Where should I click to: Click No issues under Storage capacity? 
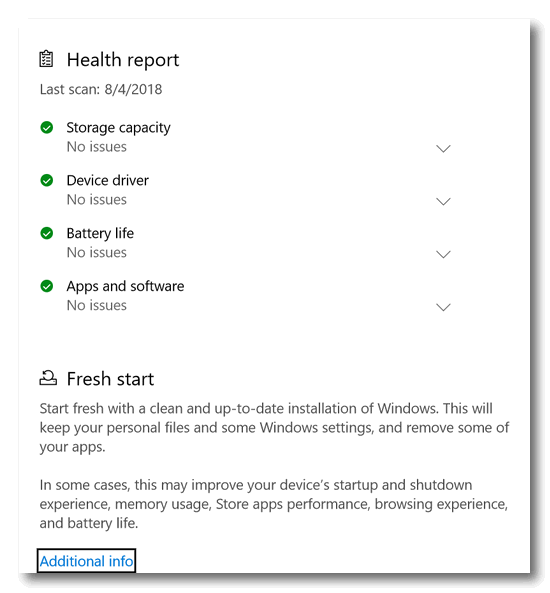pyautogui.click(x=96, y=147)
